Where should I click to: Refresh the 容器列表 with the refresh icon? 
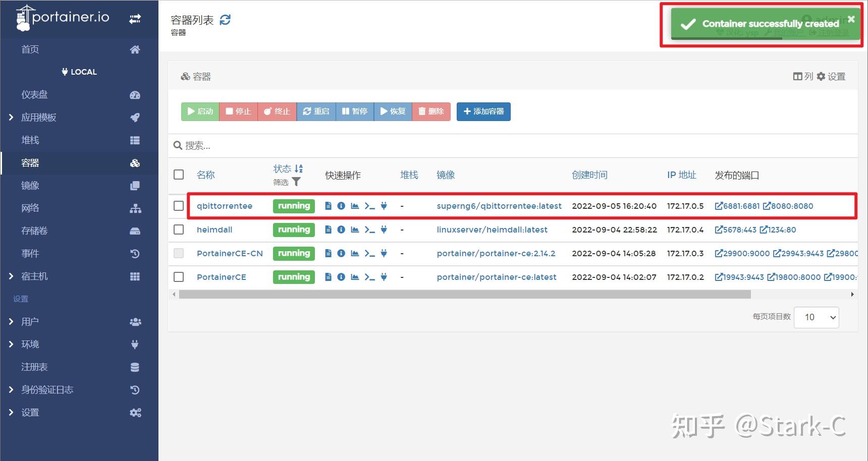(x=225, y=20)
